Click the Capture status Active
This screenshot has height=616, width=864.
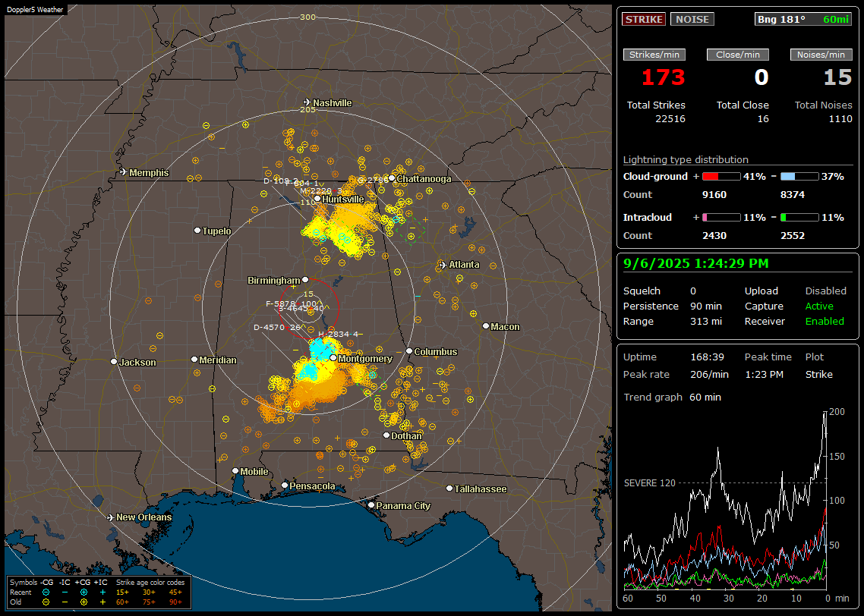pyautogui.click(x=818, y=306)
